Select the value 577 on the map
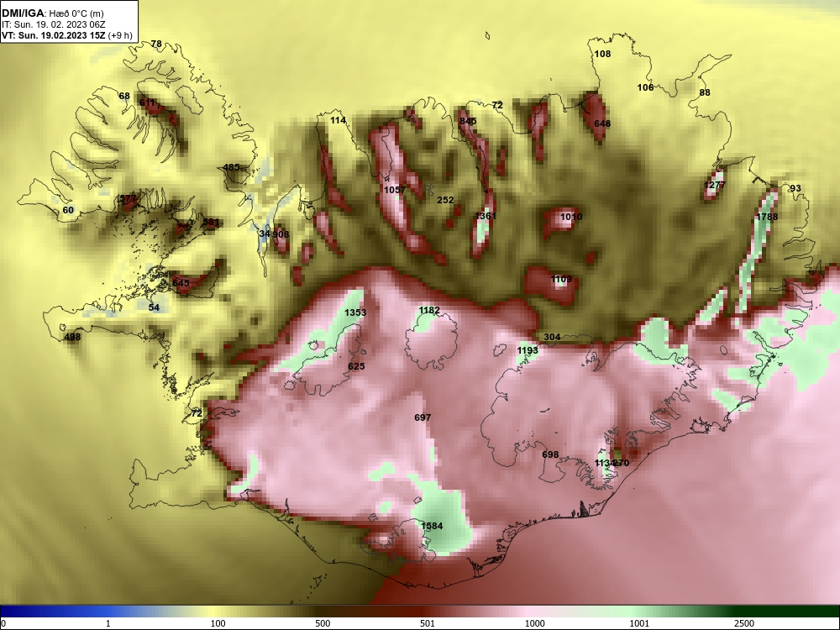Screen dimensions: 840x630 click(x=128, y=199)
